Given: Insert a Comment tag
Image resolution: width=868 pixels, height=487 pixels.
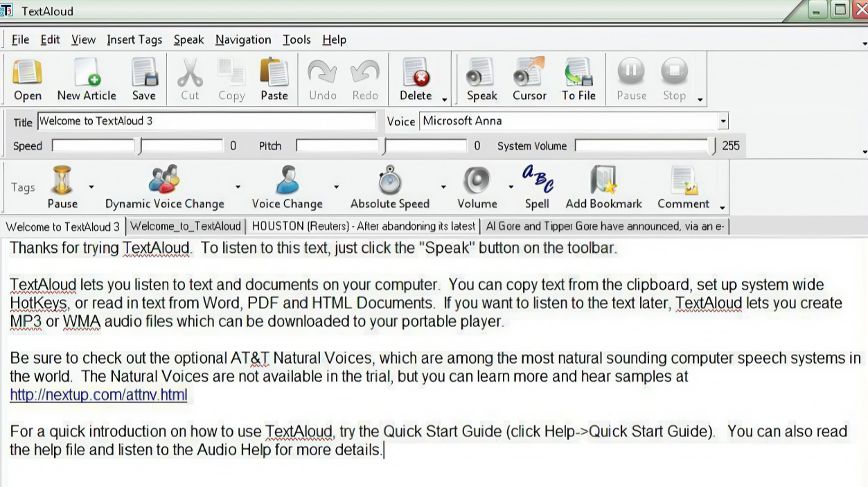Looking at the screenshot, I should pyautogui.click(x=684, y=187).
